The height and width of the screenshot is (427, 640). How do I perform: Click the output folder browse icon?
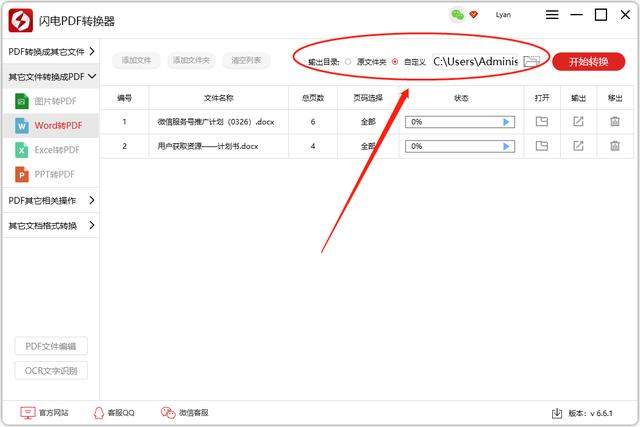(x=531, y=61)
